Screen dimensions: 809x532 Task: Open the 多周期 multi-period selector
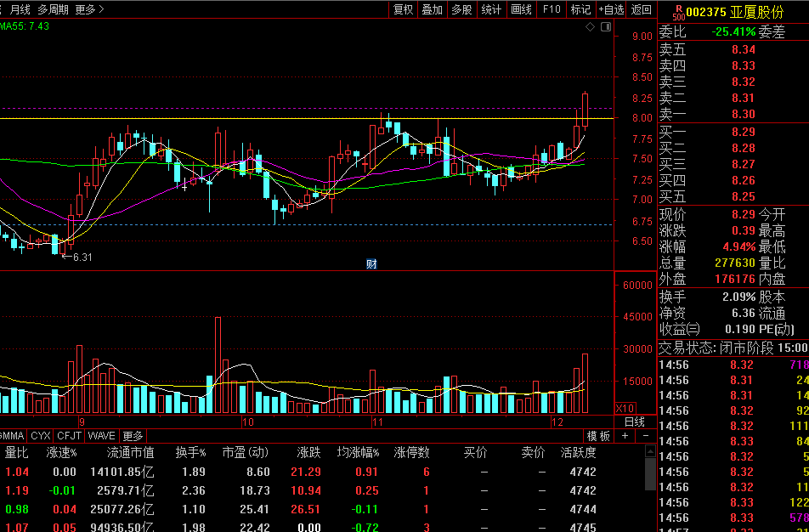[x=53, y=9]
